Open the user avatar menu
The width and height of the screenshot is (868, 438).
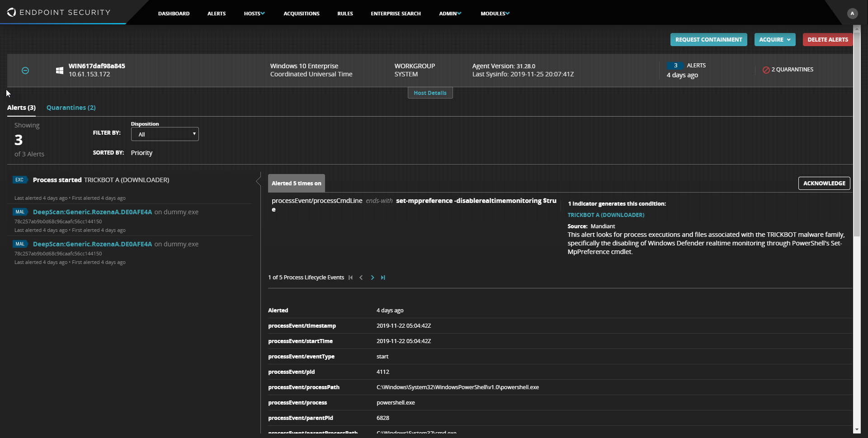(852, 14)
